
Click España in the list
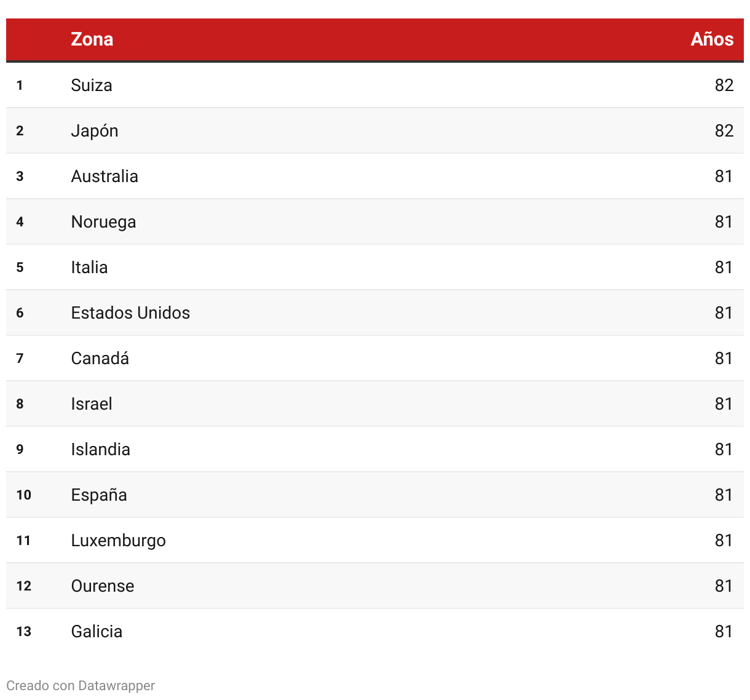pos(99,495)
